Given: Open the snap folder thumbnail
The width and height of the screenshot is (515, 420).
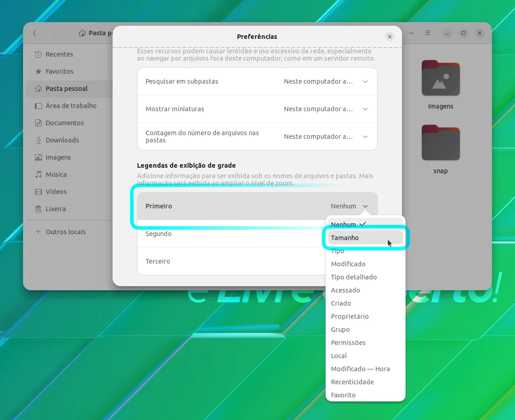Looking at the screenshot, I should pos(440,142).
